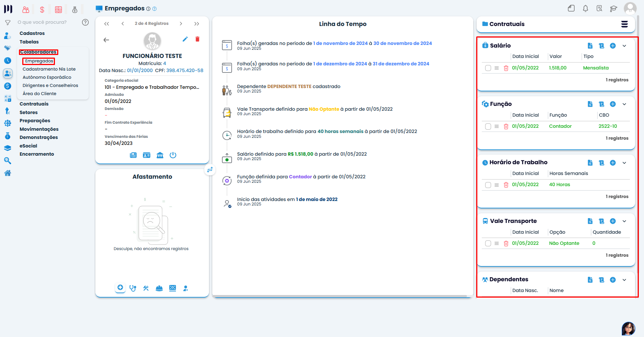Screen dimensions: 644x337
Task: Open Tabelas menu
Action: click(x=29, y=42)
